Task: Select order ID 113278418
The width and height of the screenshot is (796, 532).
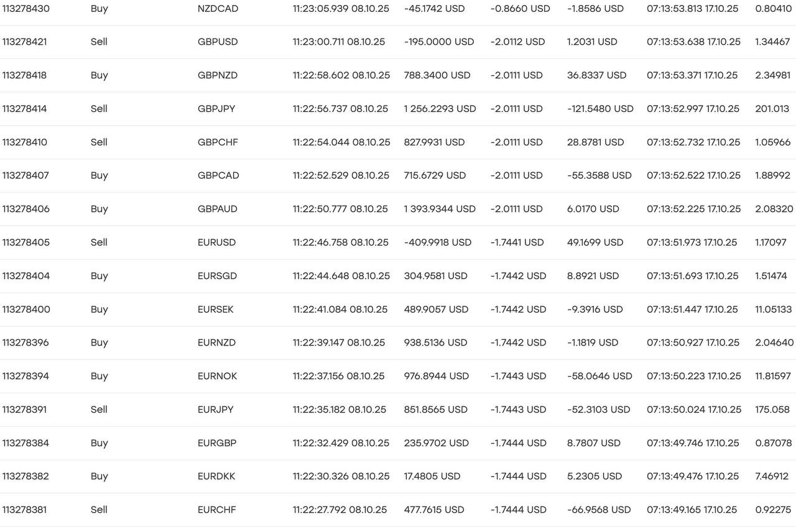Action: 24,75
